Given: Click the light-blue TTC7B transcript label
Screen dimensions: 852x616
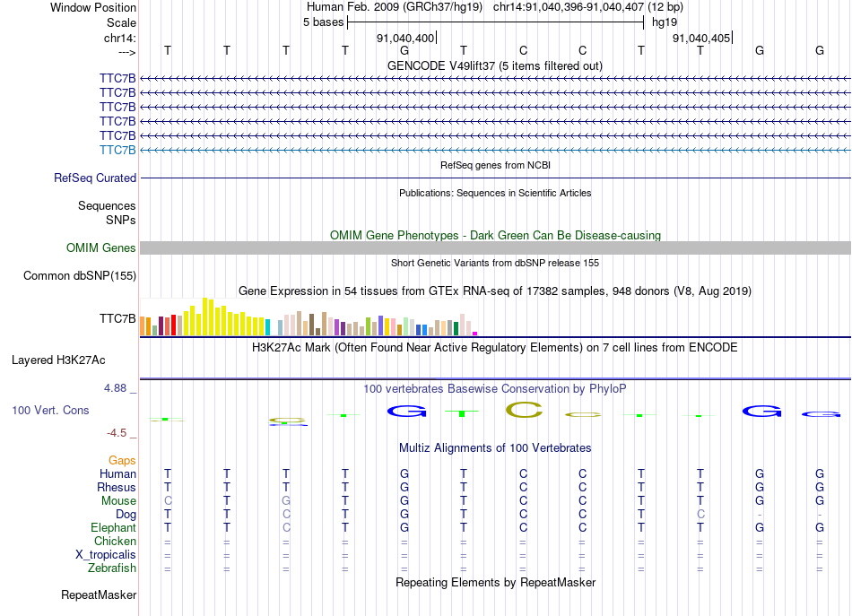Looking at the screenshot, I should point(117,150).
